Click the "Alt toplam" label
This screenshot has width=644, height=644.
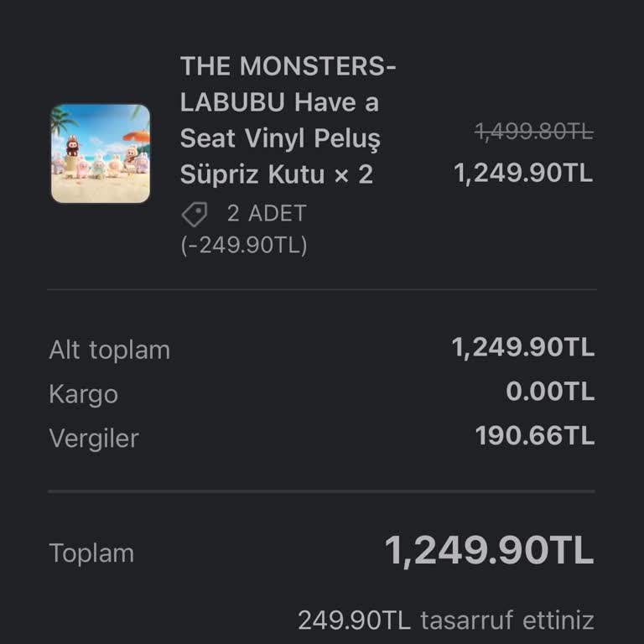[109, 350]
